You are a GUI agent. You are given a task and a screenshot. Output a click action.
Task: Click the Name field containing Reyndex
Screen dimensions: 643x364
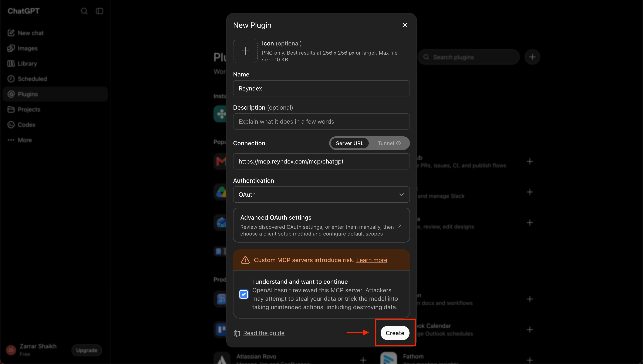click(321, 88)
